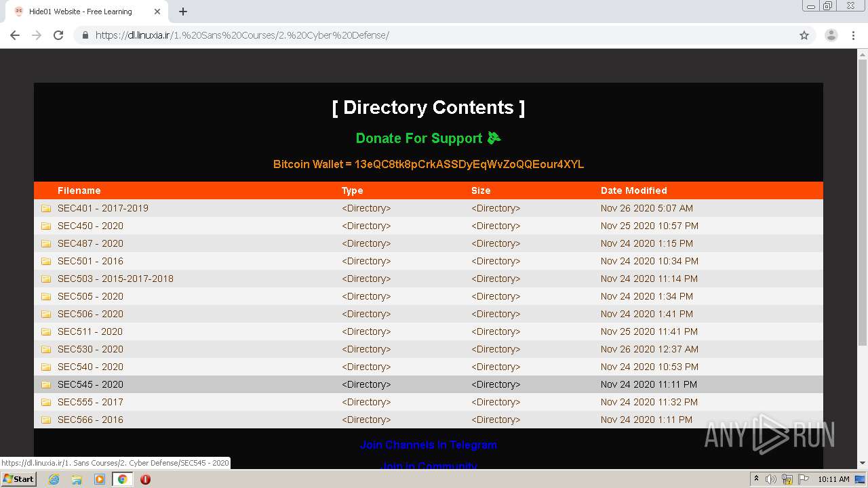Click the folder icon for SEC503 - 2015-2017-2018
Image resolution: width=868 pixels, height=488 pixels.
46,279
